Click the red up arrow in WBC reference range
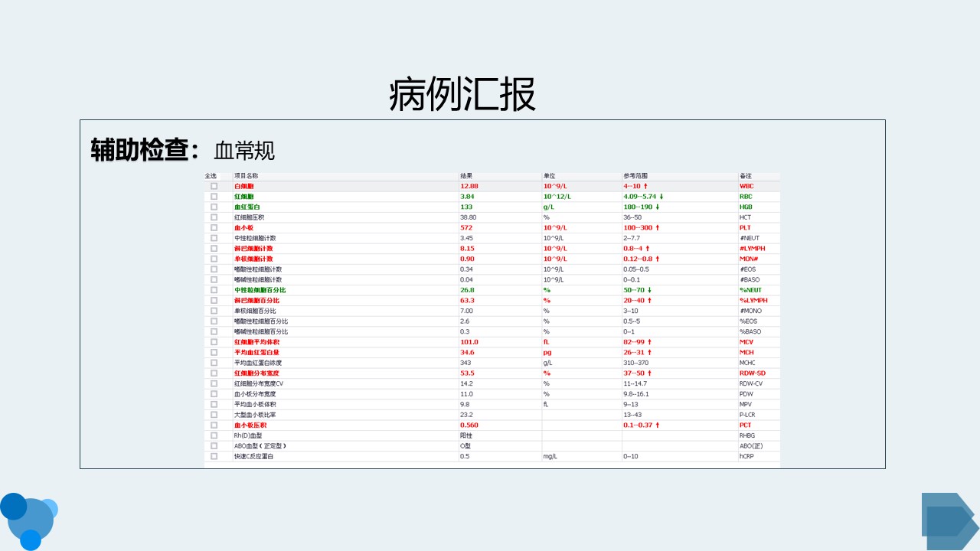980x551 pixels. coord(646,186)
